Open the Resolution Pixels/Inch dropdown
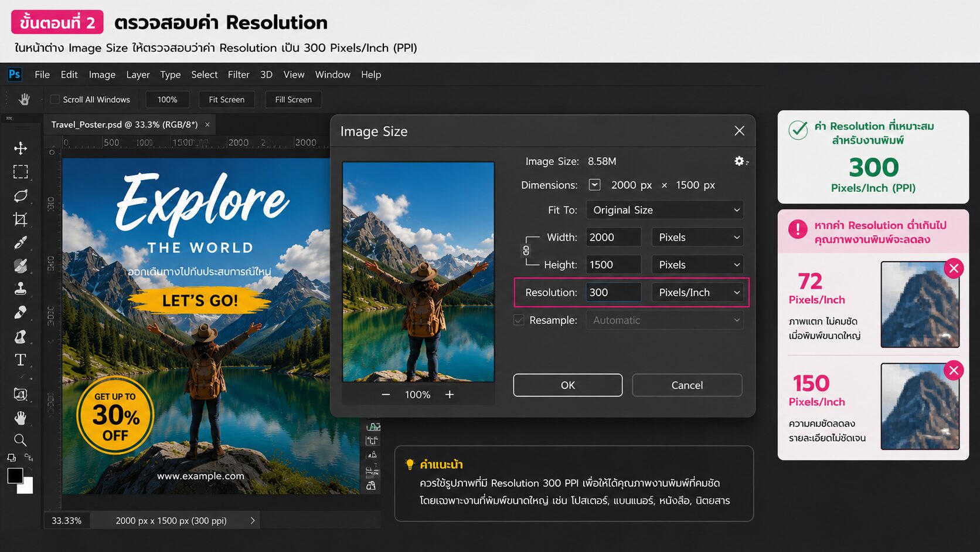The image size is (980, 552). click(697, 292)
